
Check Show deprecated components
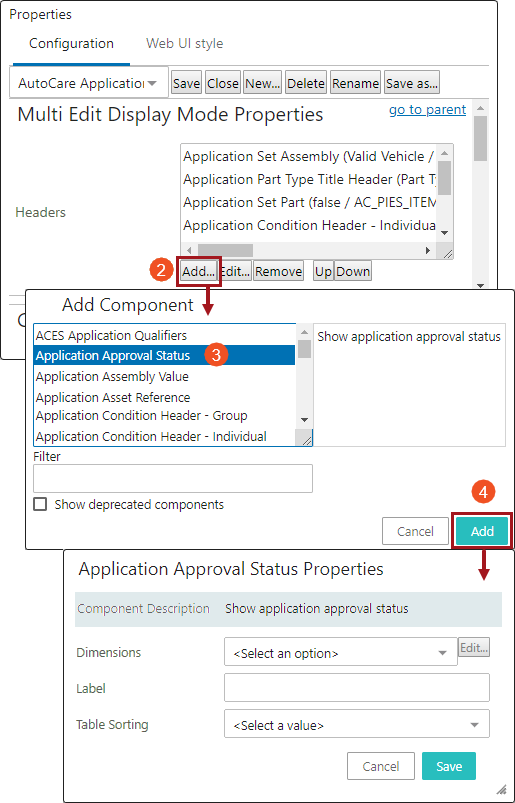(x=39, y=504)
